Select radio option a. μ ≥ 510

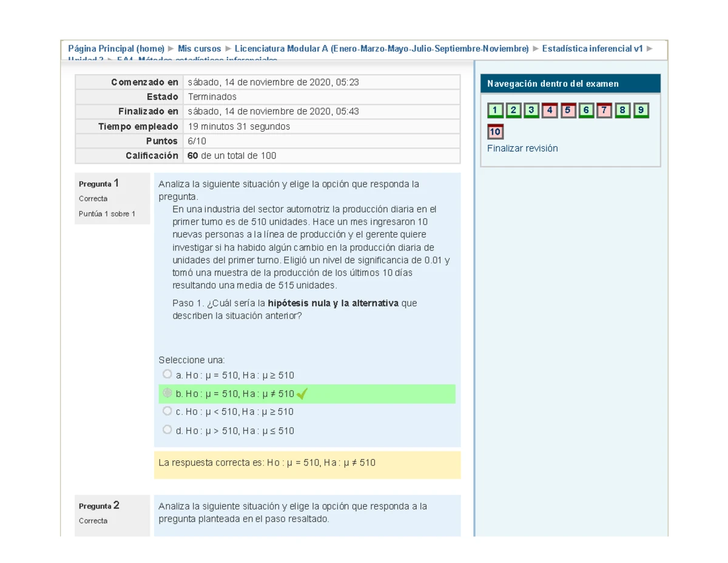pyautogui.click(x=167, y=374)
